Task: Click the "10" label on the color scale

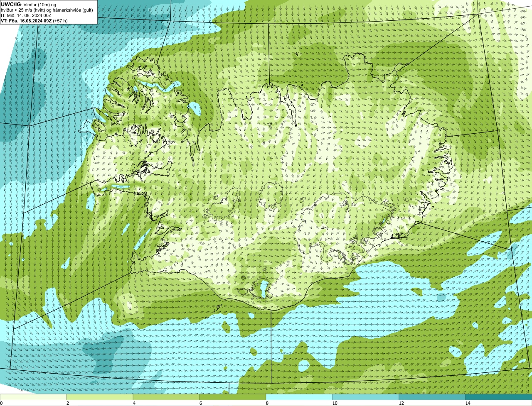Action: tap(335, 403)
